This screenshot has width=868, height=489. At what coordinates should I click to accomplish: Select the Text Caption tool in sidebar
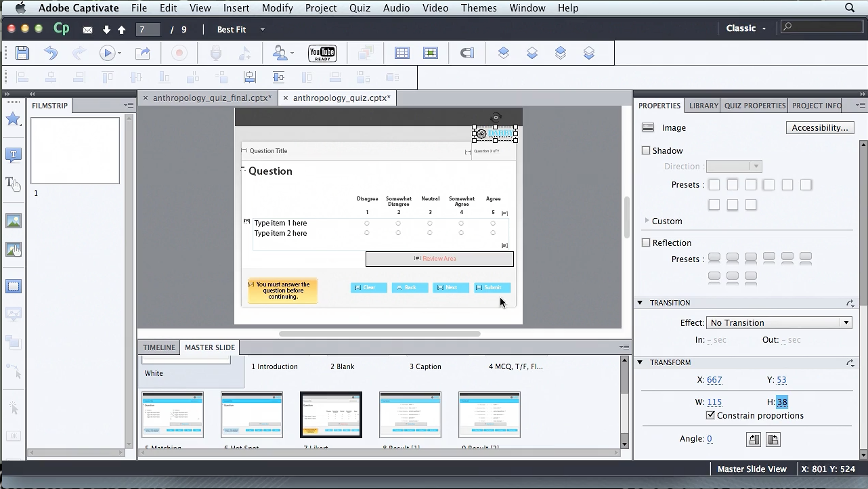[x=13, y=155]
